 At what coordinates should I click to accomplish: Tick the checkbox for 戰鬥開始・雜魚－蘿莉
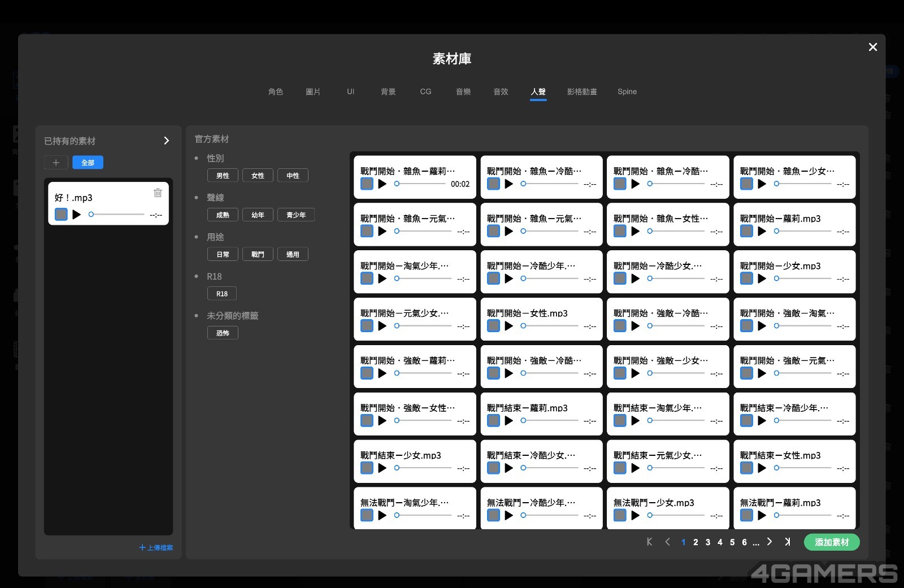pyautogui.click(x=367, y=184)
